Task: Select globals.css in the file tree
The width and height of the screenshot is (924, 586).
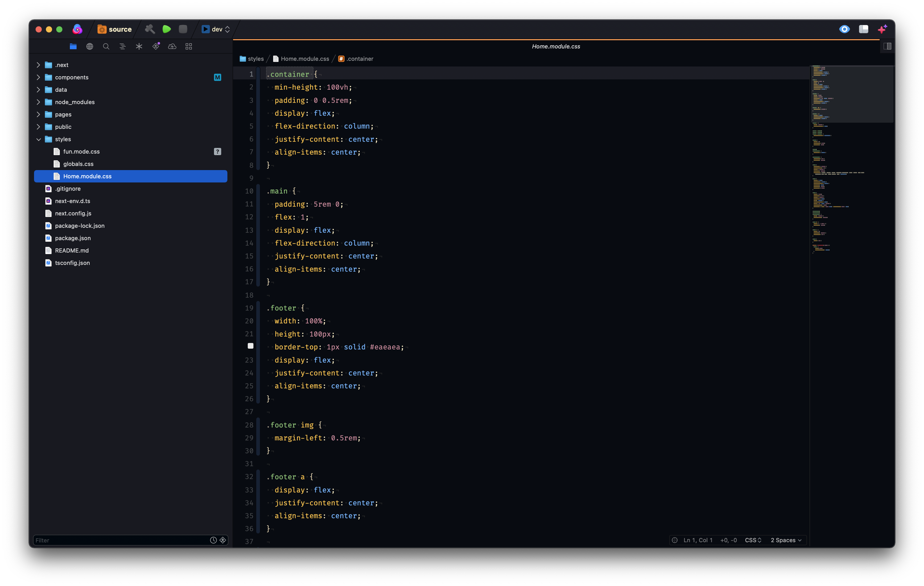Action: [x=78, y=164]
